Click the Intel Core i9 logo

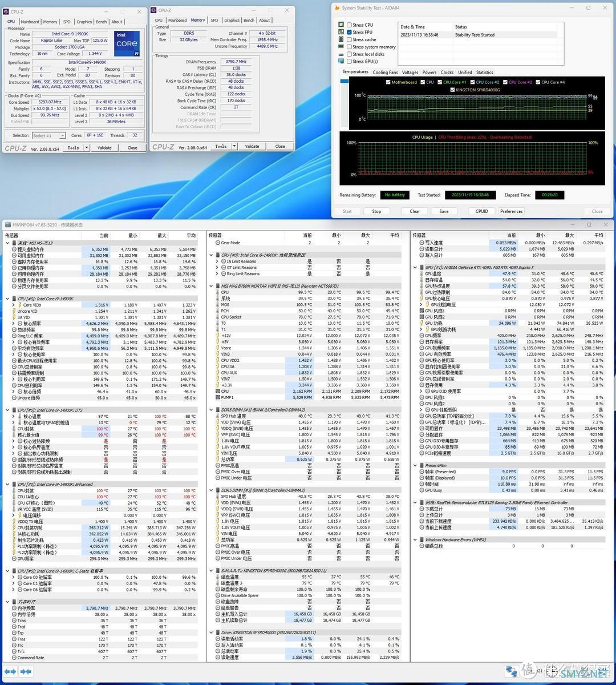127,42
